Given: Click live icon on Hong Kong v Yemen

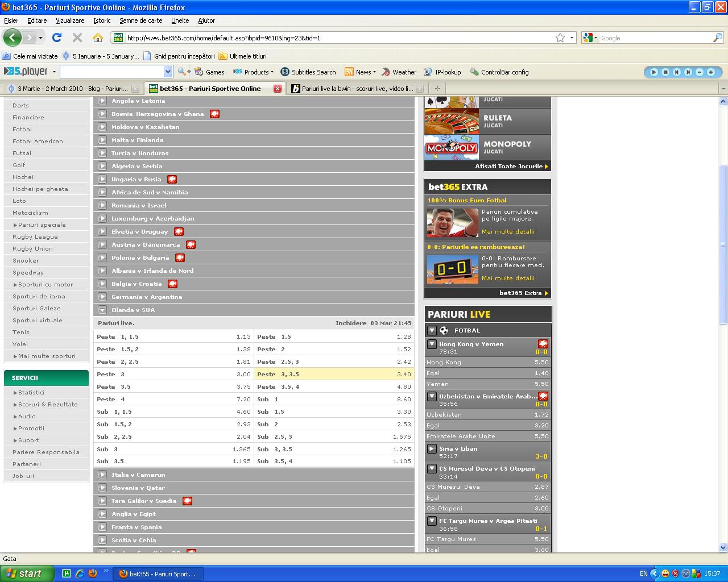Looking at the screenshot, I should tap(543, 344).
